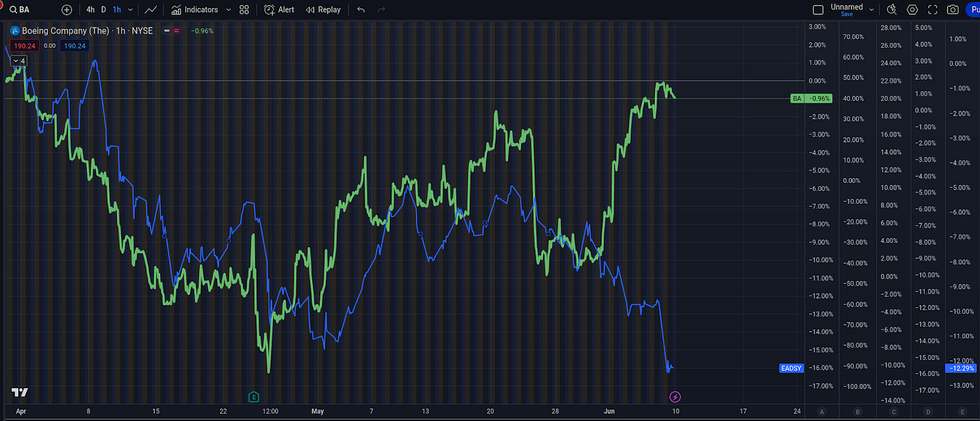Click 0.00% on the first price scale
Image resolution: width=980 pixels, height=421 pixels.
[x=816, y=81]
